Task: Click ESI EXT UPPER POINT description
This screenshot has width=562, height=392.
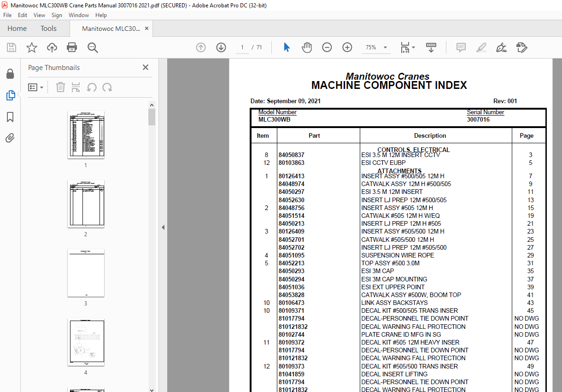Action: click(393, 287)
